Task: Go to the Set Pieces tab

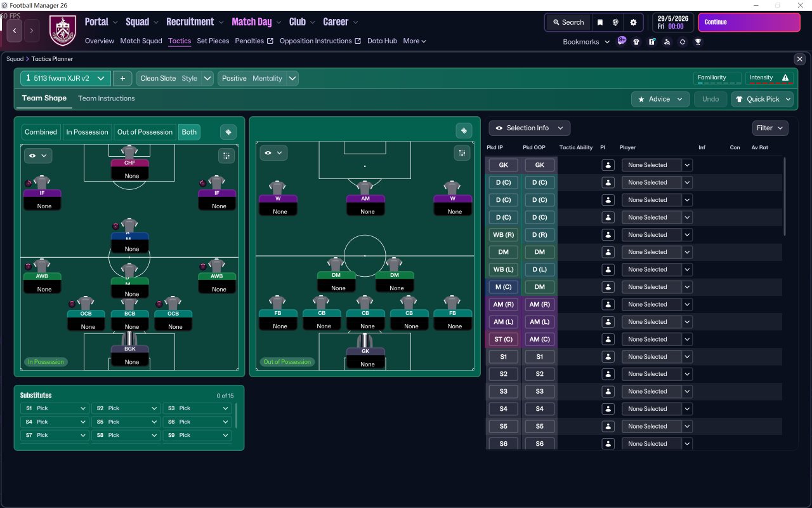Action: [213, 41]
